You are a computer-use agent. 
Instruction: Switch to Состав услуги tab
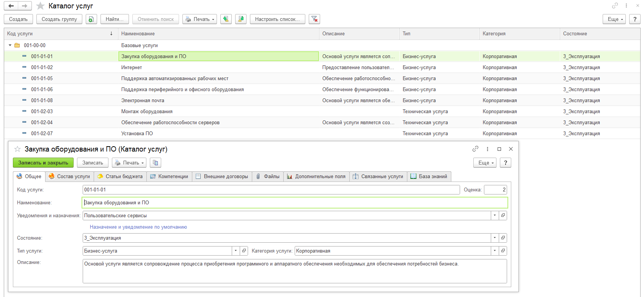(x=69, y=177)
